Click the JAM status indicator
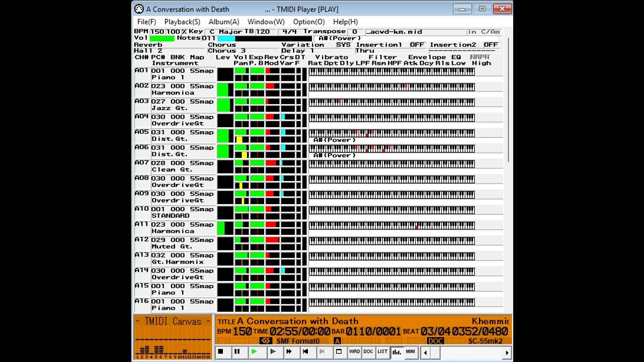Screen dimensions: 644x362 point(394,341)
